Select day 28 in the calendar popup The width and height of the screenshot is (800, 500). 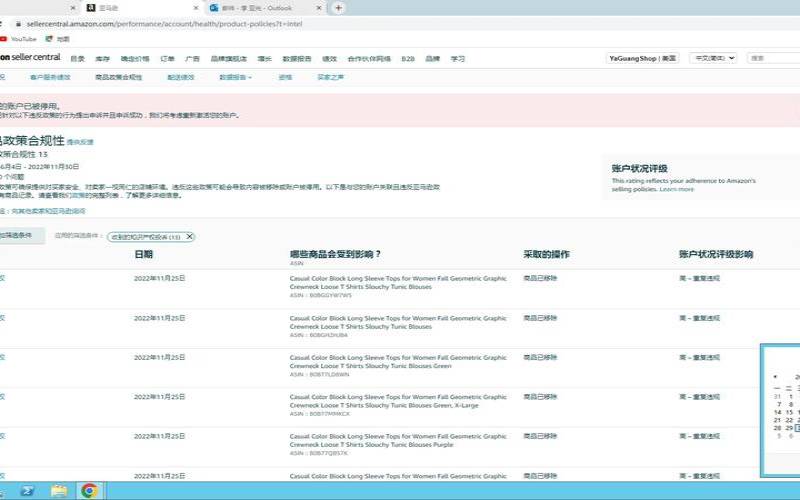(x=778, y=428)
